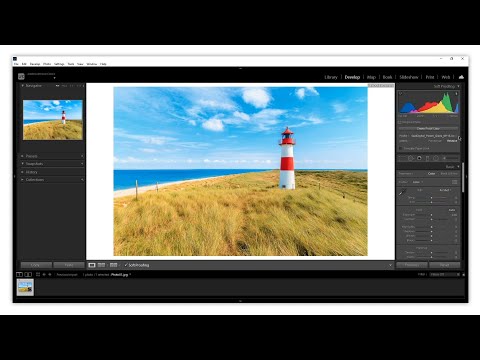Click the Paste button
The image size is (480, 360).
(69, 265)
